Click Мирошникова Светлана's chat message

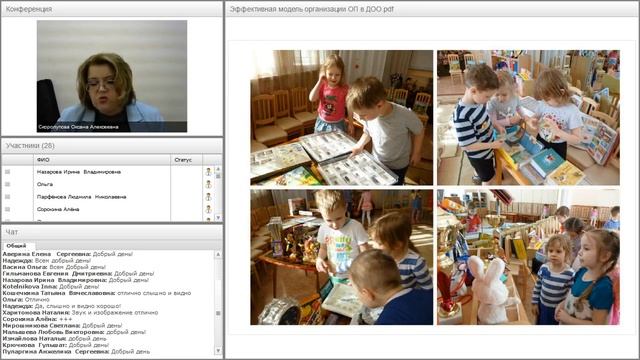(x=62, y=326)
